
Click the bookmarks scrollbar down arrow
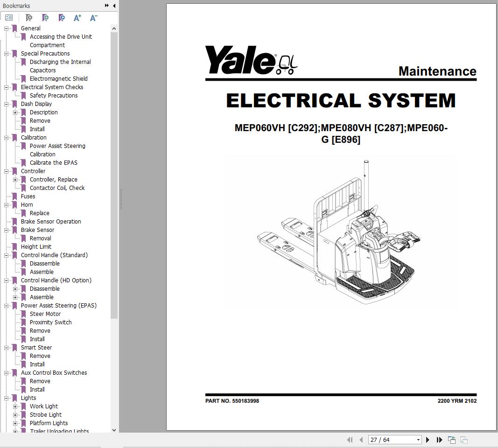pyautogui.click(x=114, y=430)
